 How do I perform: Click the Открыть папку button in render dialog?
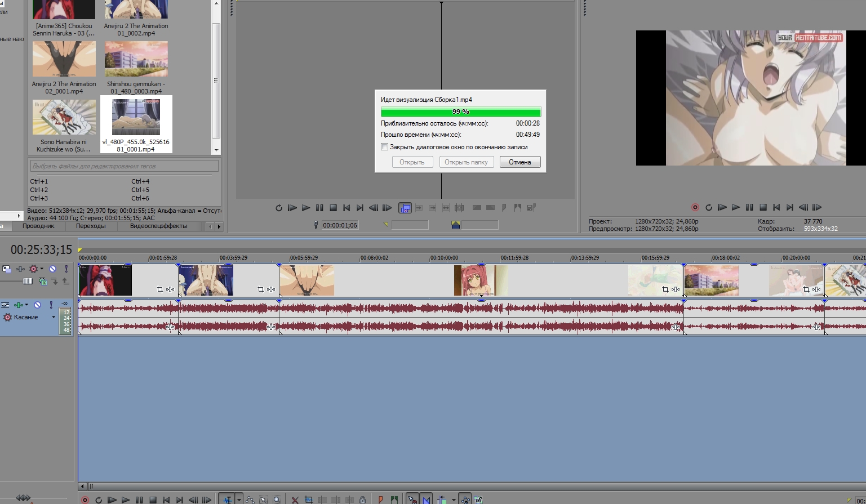(466, 162)
